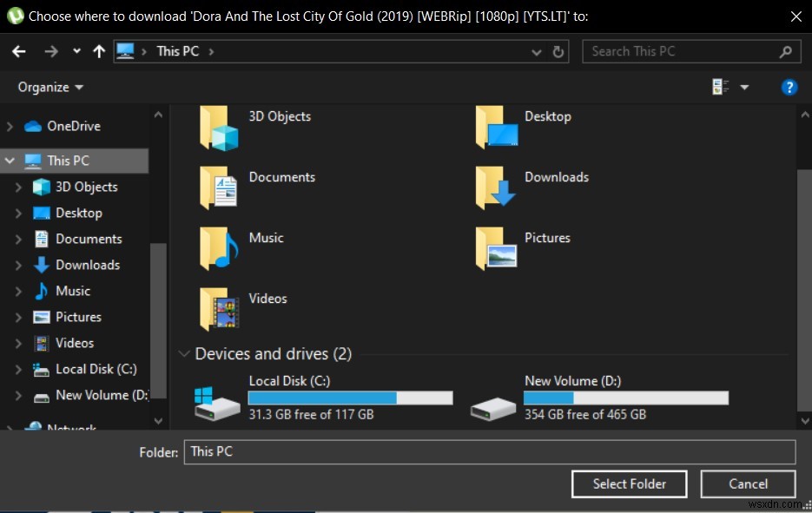Collapse the Devices and drives section

tap(184, 353)
